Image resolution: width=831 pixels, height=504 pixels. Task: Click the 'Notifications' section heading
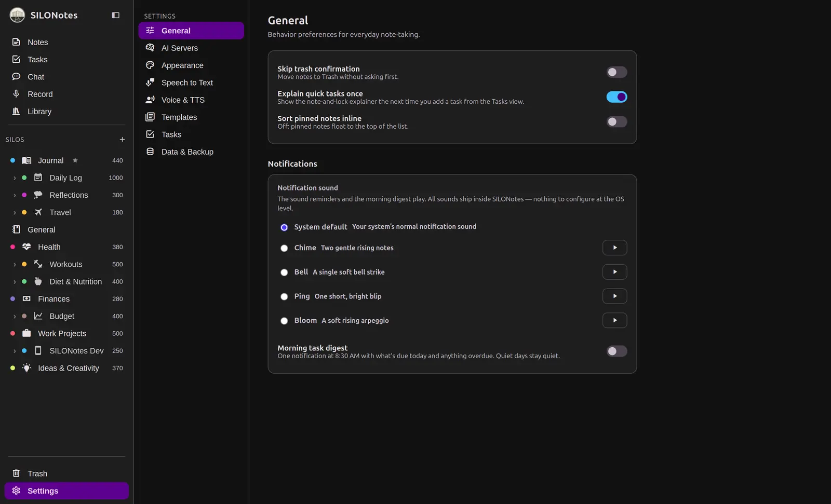292,164
